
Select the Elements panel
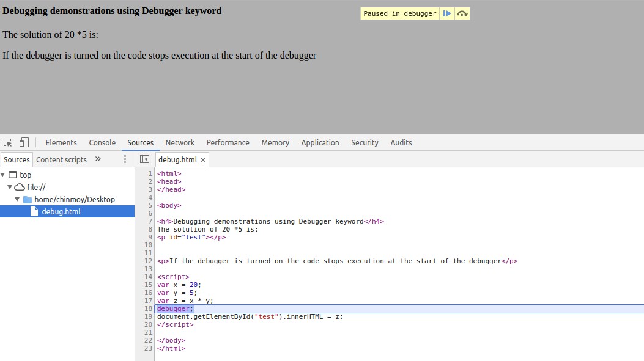click(x=61, y=142)
